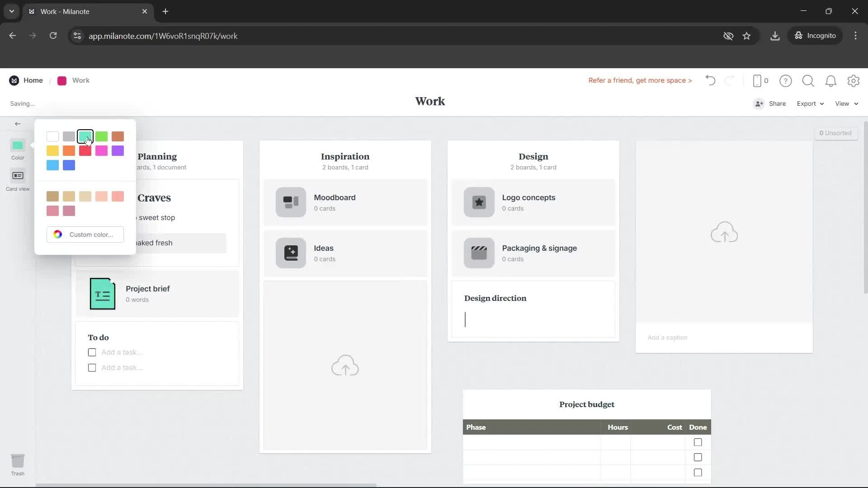Check the second Add a task checkbox

(92, 367)
